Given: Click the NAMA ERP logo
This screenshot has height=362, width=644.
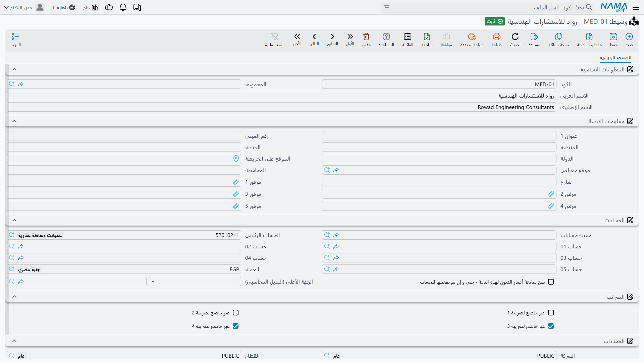Looking at the screenshot, I should click(614, 7).
